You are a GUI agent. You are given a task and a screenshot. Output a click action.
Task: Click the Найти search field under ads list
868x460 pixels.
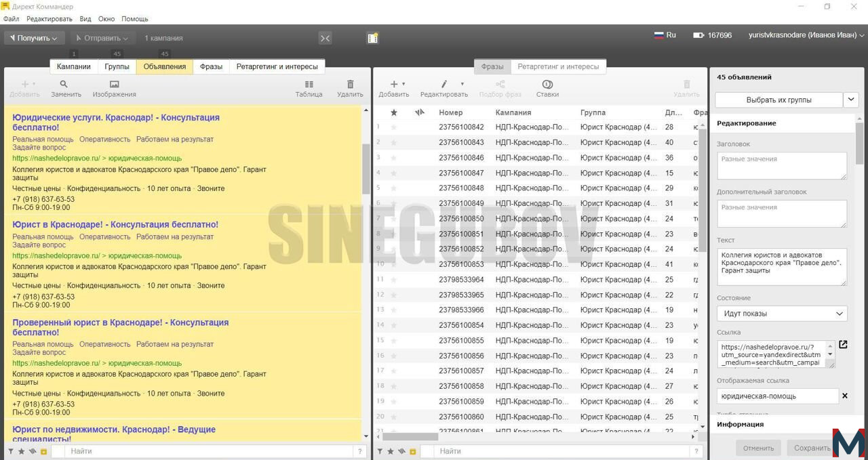coord(210,451)
